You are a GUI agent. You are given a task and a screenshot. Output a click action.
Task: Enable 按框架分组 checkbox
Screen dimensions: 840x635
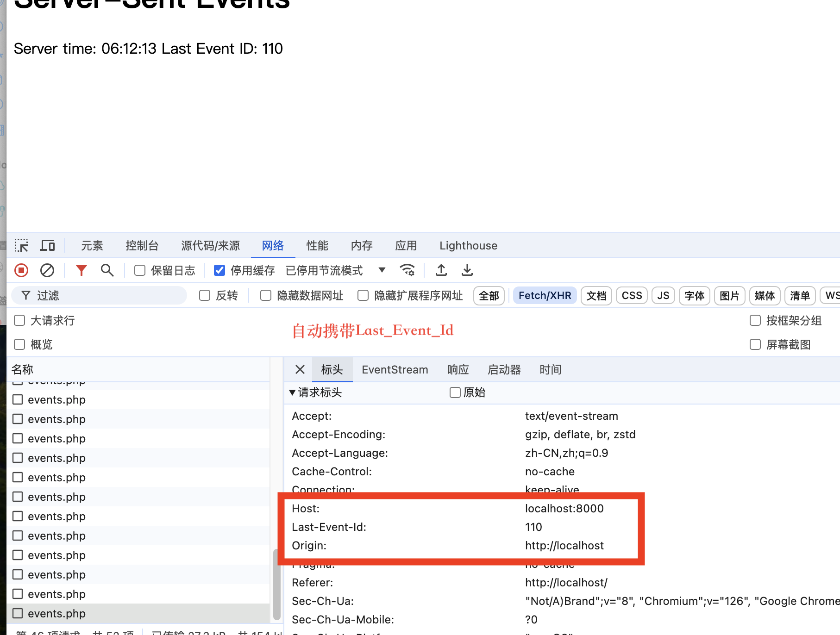(x=755, y=320)
